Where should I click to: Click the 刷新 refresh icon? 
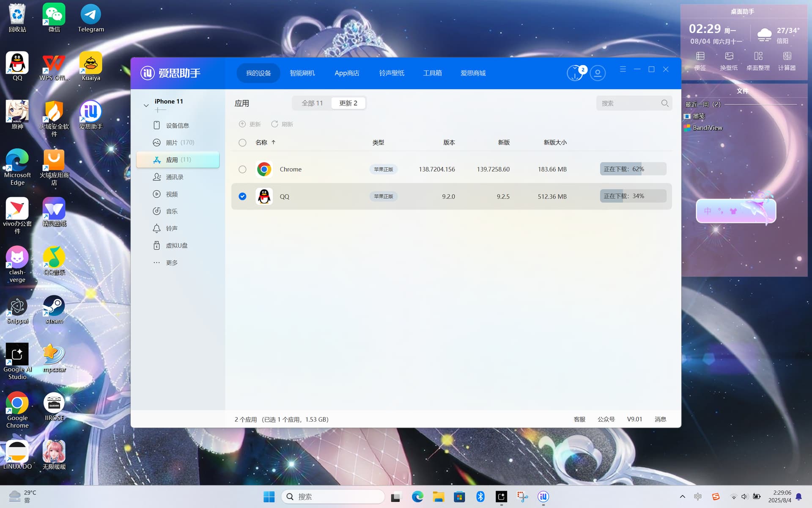[x=274, y=124]
